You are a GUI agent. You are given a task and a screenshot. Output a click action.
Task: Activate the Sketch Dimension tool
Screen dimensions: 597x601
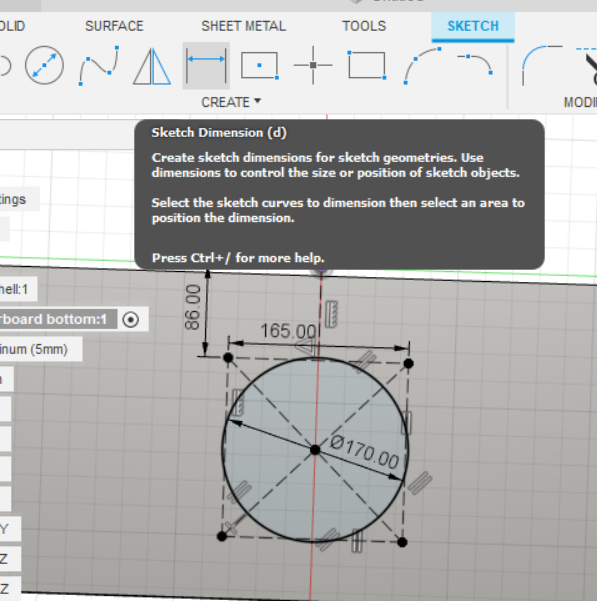pyautogui.click(x=206, y=66)
